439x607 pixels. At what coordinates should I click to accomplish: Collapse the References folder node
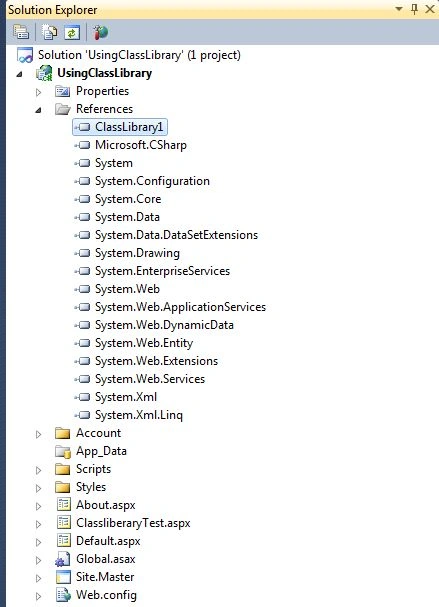pyautogui.click(x=38, y=110)
